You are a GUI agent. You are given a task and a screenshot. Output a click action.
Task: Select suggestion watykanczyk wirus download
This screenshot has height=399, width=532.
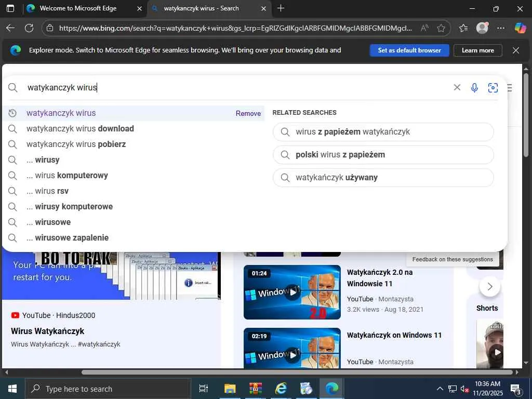(x=133, y=129)
